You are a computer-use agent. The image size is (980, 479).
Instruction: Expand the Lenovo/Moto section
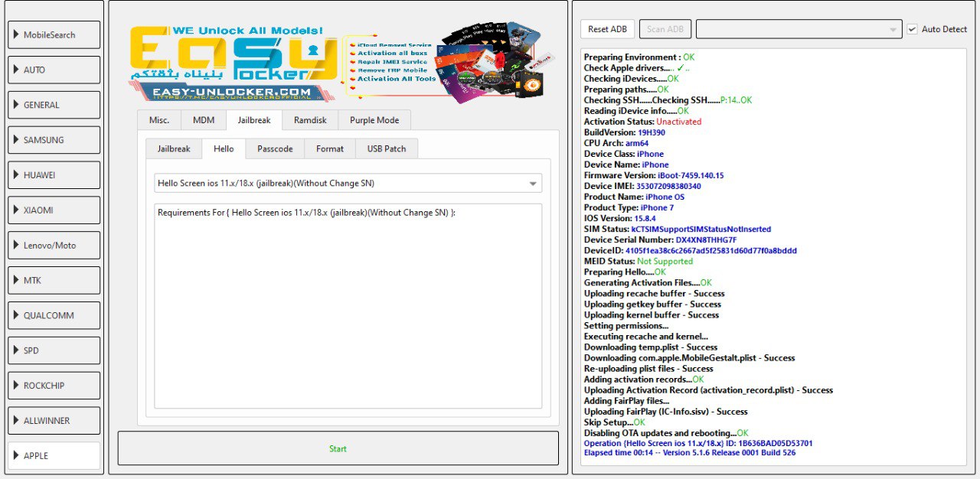click(54, 245)
